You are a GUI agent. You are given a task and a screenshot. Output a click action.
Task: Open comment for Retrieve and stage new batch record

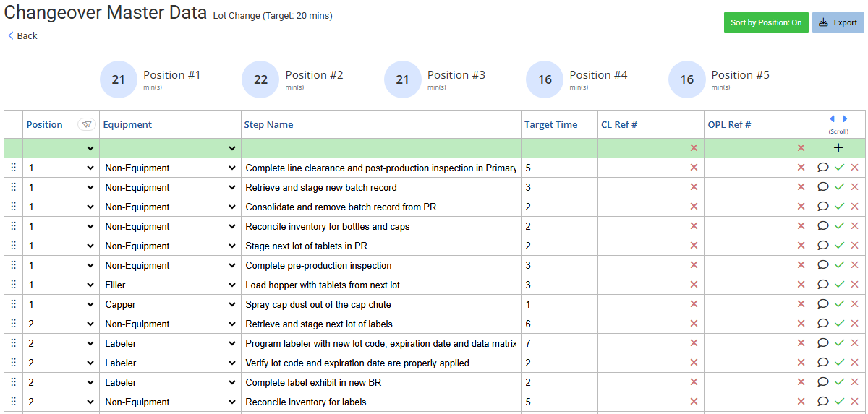pos(823,187)
